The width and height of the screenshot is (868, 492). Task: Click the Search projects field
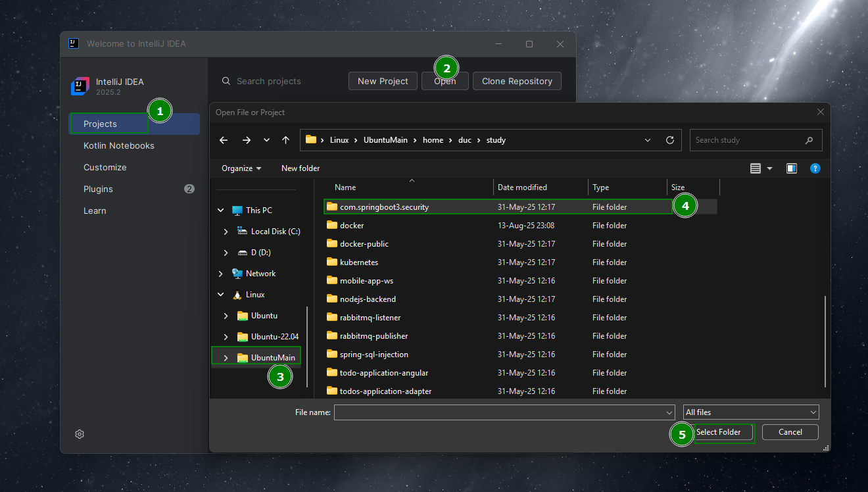pyautogui.click(x=269, y=81)
